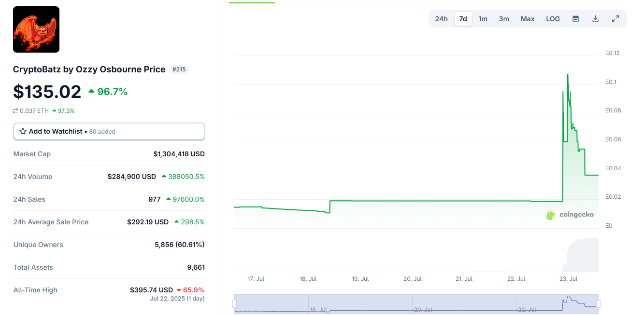The image size is (644, 316).
Task: Click the download chart data icon
Action: [596, 19]
